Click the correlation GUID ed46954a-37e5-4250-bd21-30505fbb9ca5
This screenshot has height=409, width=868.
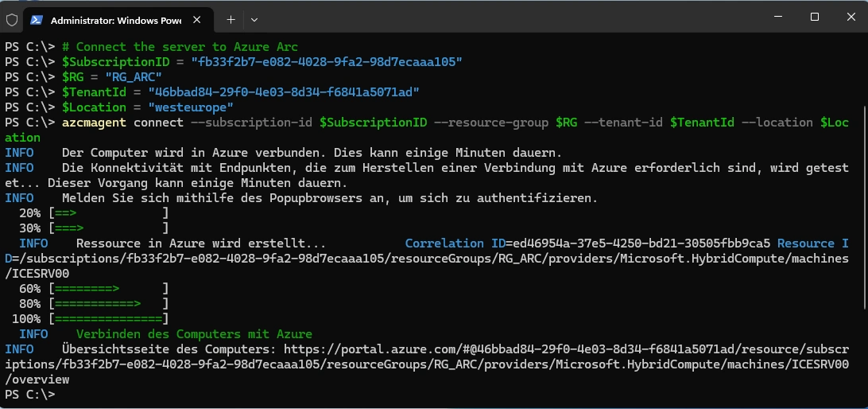(641, 243)
